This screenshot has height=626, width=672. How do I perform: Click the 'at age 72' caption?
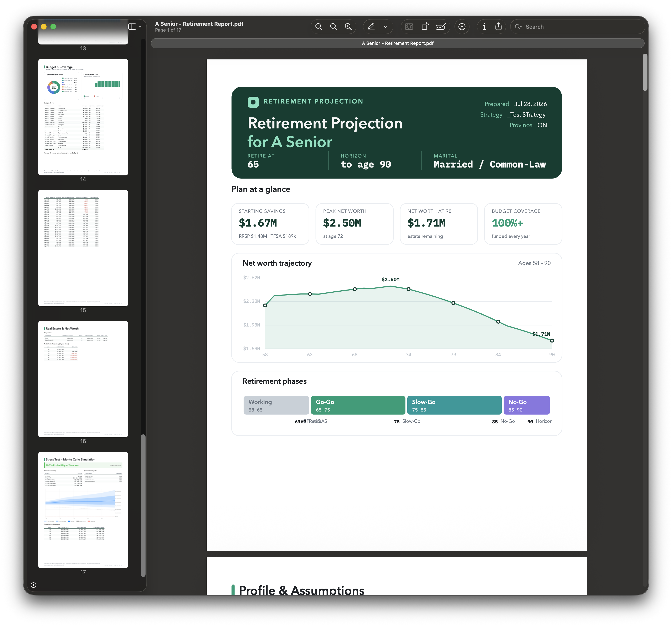pos(333,236)
